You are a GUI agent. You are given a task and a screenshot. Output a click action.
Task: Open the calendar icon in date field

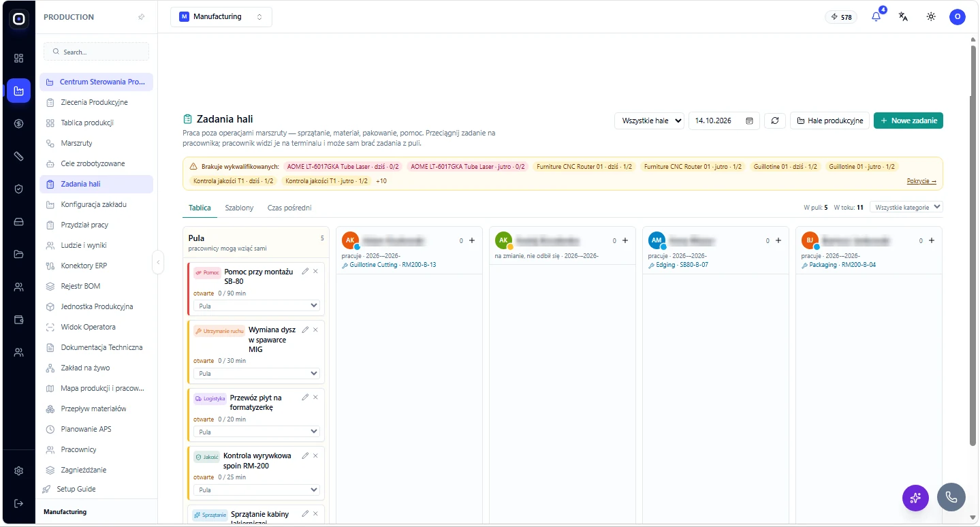coord(749,121)
